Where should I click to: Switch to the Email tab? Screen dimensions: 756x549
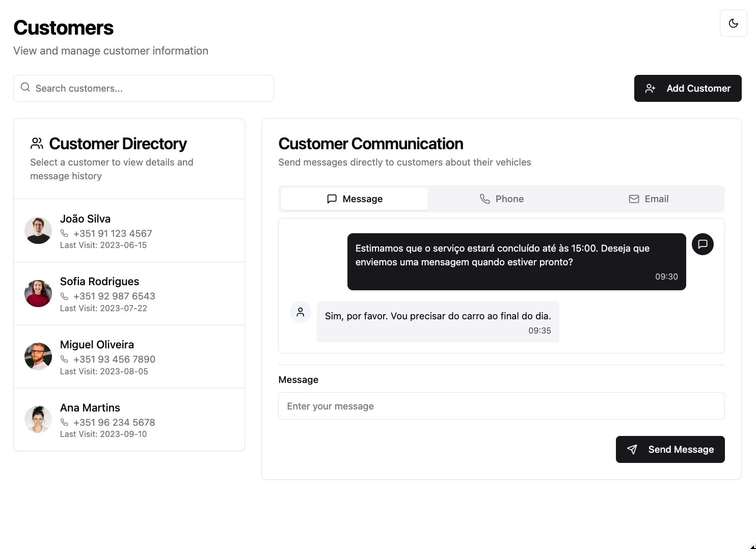[x=649, y=199]
